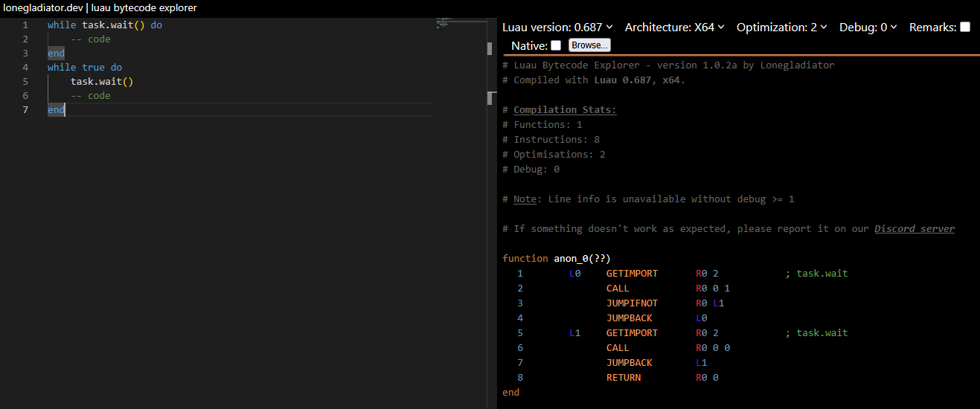
Task: Click line number 1 in the editor gutter
Action: [x=25, y=25]
